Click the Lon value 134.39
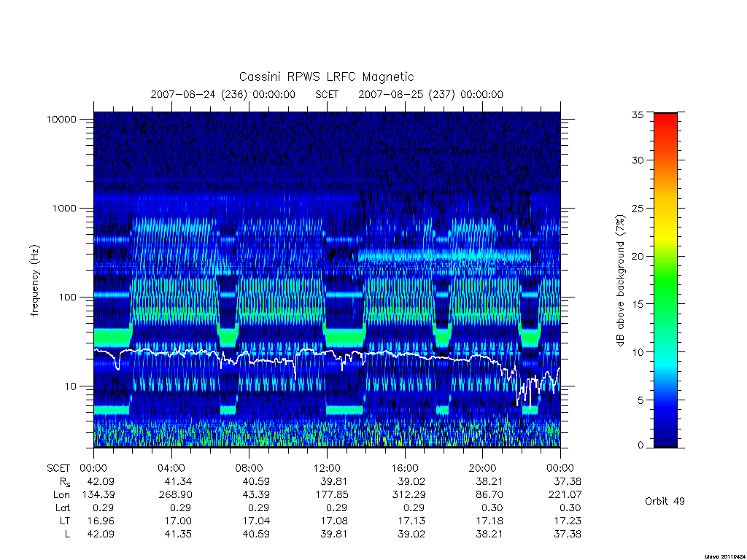 point(98,495)
